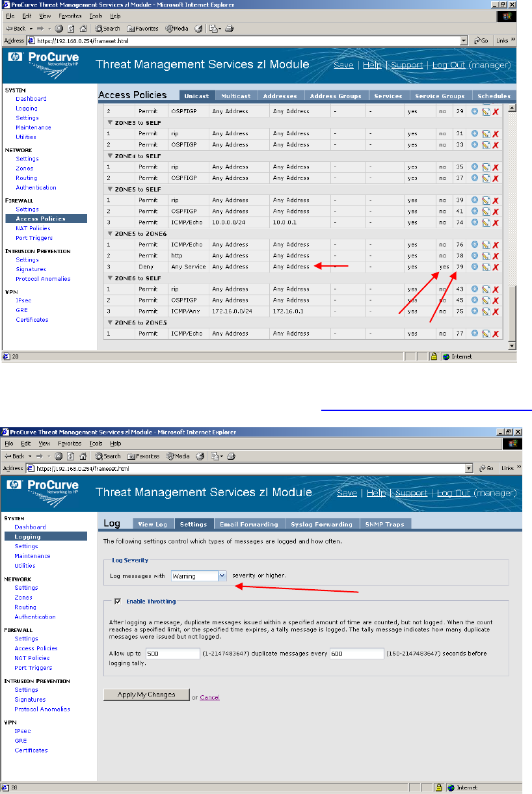Screen dimensions: 532x794
Task: Open the SNMP Traps tab
Action: (x=385, y=524)
